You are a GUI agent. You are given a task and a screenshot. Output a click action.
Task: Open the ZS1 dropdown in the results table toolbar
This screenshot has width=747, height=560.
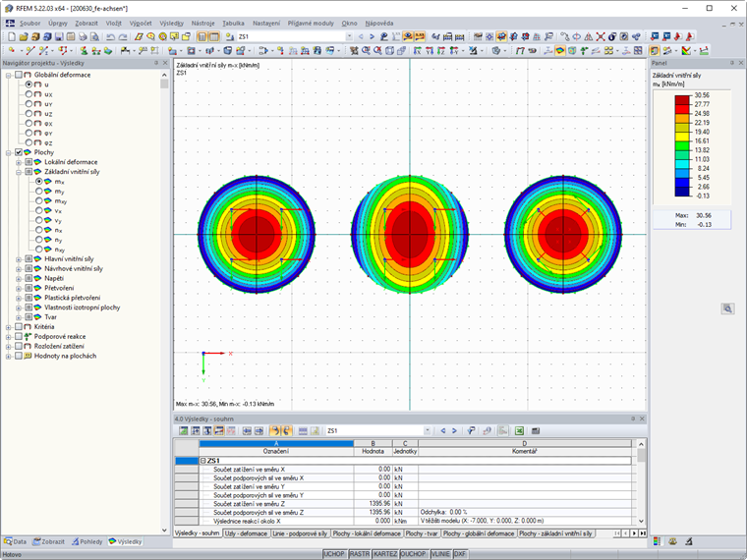(x=428, y=431)
